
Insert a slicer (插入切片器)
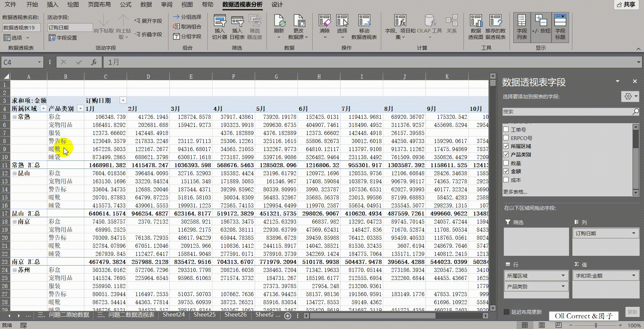pyautogui.click(x=219, y=27)
